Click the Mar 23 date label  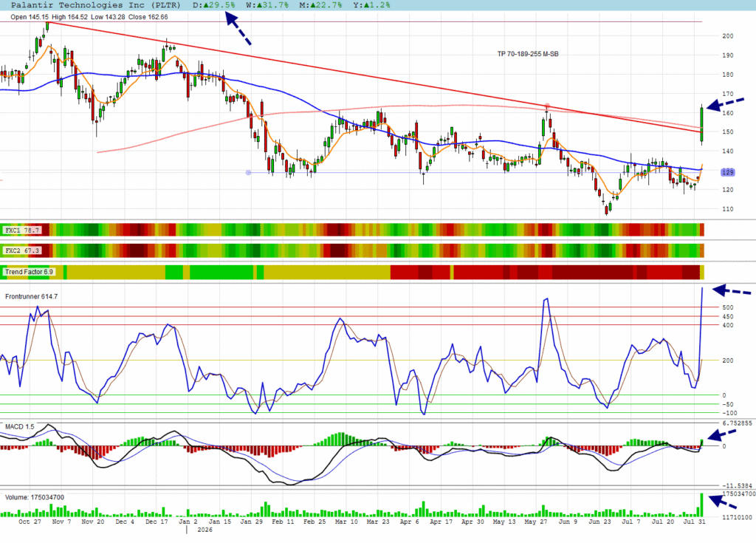pyautogui.click(x=378, y=522)
